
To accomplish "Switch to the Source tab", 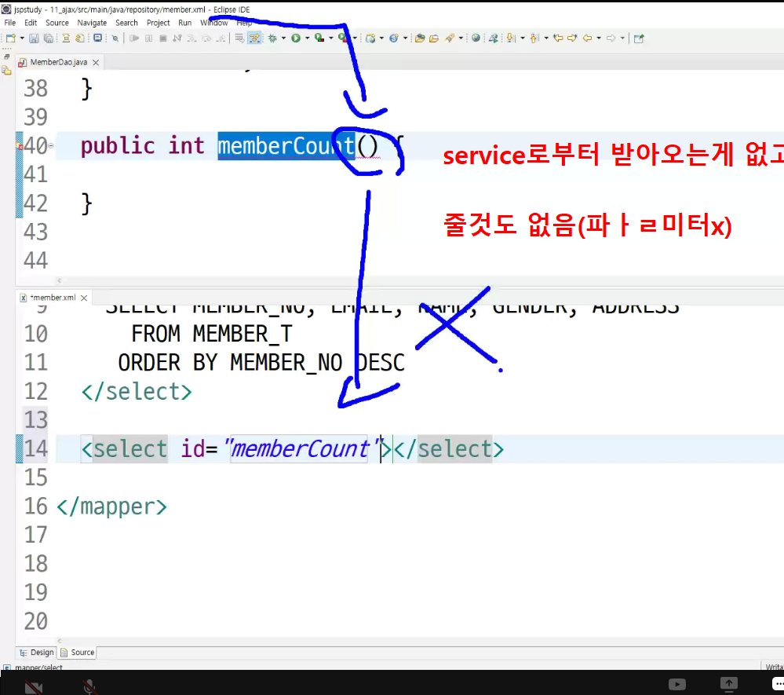I will click(78, 653).
